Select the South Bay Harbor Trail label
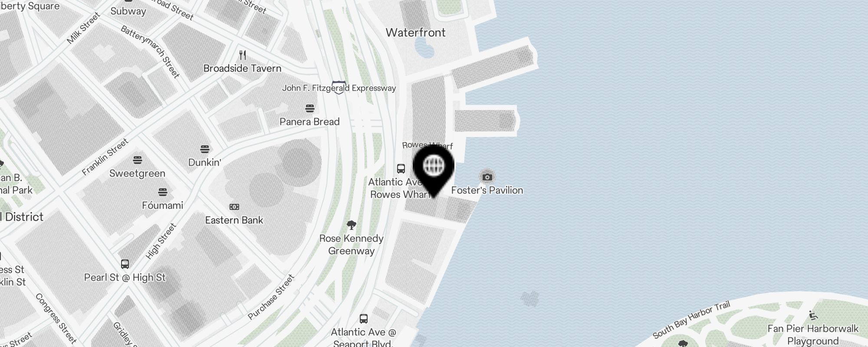Screen dimensions: 868x347 click(691, 320)
